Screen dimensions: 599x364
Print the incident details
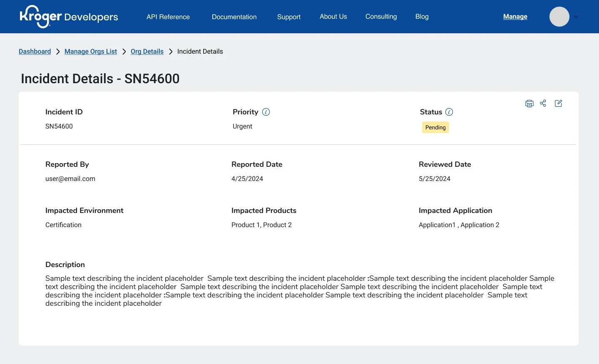(529, 104)
